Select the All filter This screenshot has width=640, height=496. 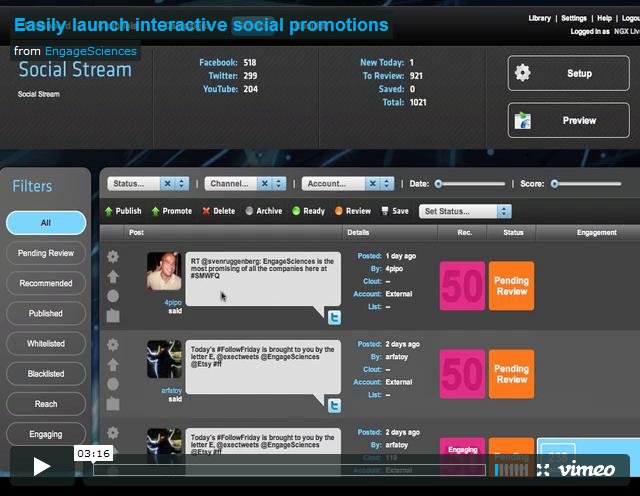click(x=46, y=223)
